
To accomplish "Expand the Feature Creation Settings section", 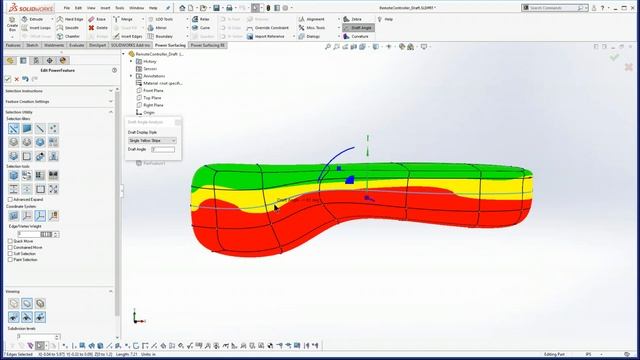I will 111,101.
